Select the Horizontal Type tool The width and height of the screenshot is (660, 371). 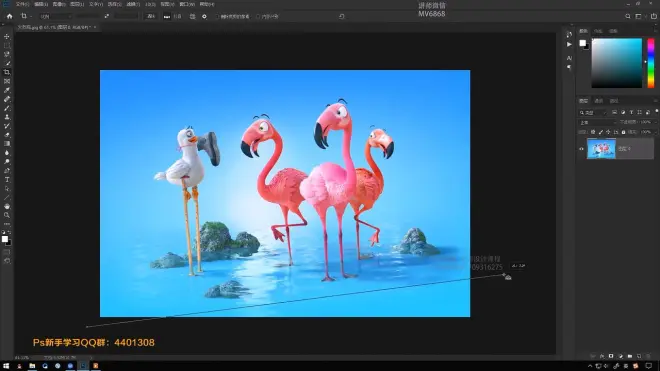(7, 179)
